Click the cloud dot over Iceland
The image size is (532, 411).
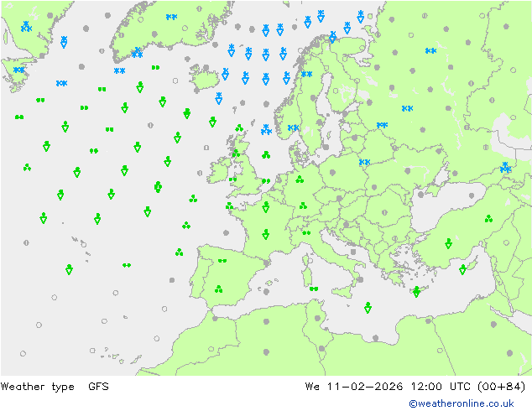pos(206,68)
